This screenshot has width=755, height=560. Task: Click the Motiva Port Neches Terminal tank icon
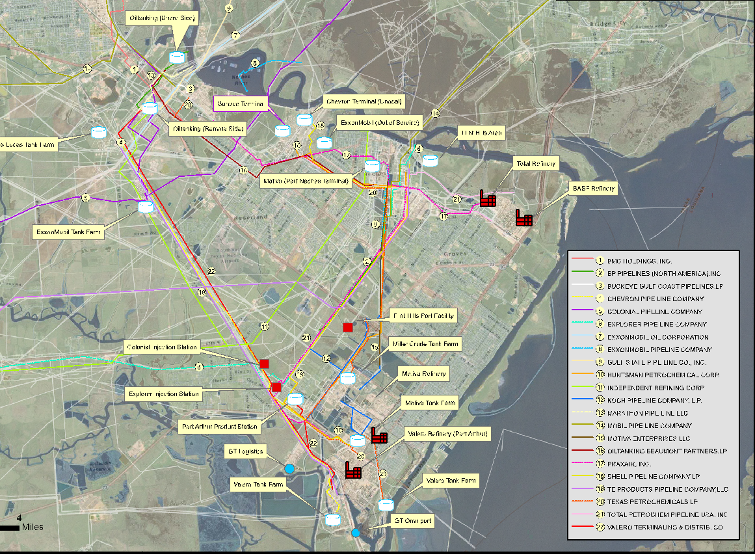click(x=372, y=166)
